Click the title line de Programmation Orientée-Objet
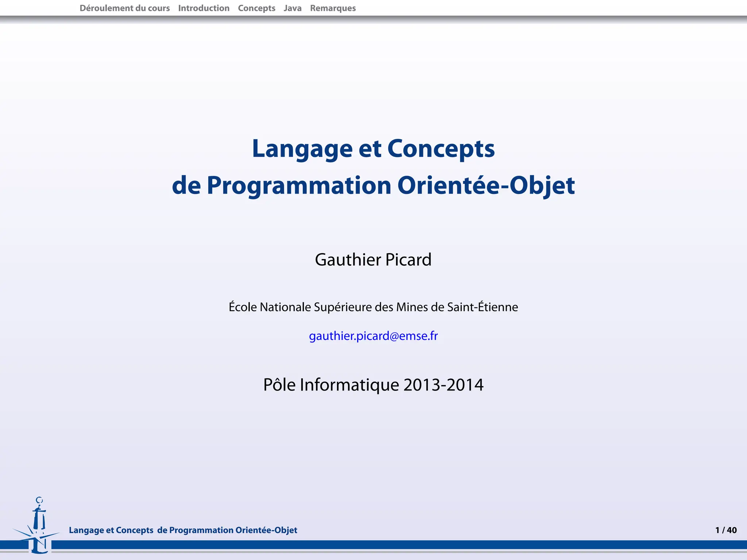 [x=373, y=186]
